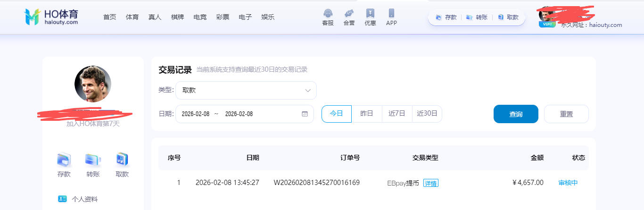Click the HO体育 logo
This screenshot has height=210, width=644.
[x=51, y=17]
